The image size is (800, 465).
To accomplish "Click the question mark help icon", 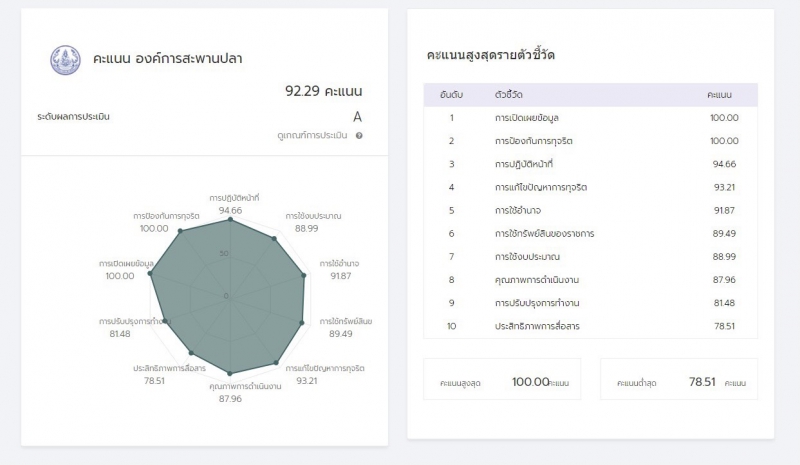I will click(x=358, y=135).
